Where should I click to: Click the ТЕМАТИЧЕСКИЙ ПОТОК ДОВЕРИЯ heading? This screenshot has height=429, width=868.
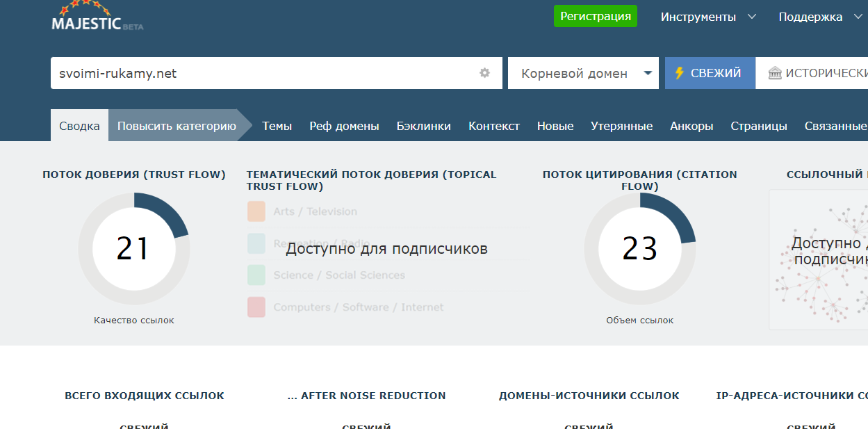(372, 180)
